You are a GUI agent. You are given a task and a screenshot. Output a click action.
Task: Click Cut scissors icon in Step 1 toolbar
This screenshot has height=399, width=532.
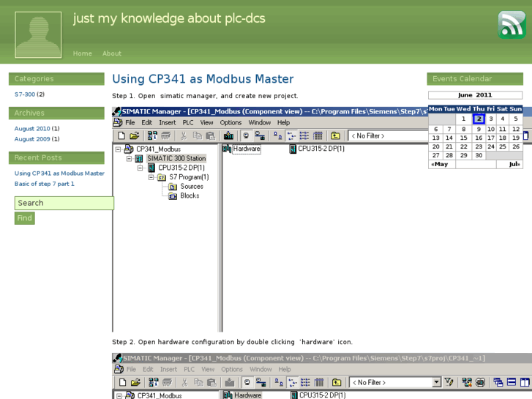(184, 136)
